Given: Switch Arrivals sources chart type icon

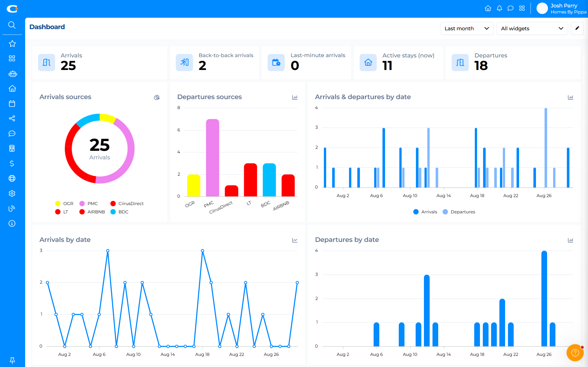Looking at the screenshot, I should (x=157, y=97).
